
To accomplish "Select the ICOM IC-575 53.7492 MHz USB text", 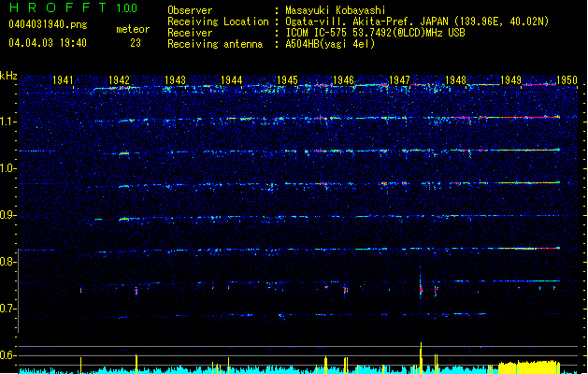I will click(375, 33).
